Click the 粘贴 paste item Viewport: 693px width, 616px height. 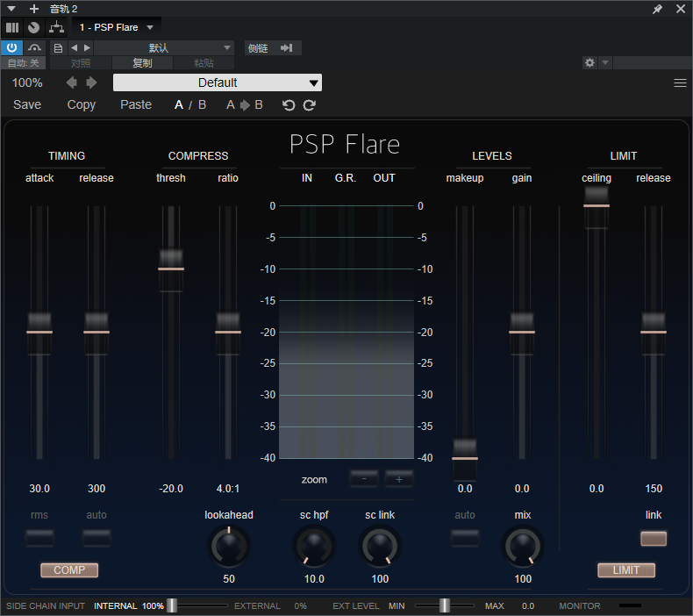[x=204, y=63]
